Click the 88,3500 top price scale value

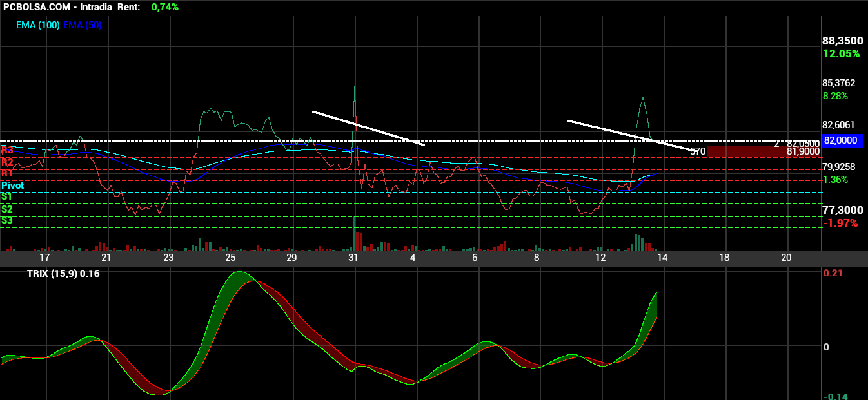pos(842,41)
